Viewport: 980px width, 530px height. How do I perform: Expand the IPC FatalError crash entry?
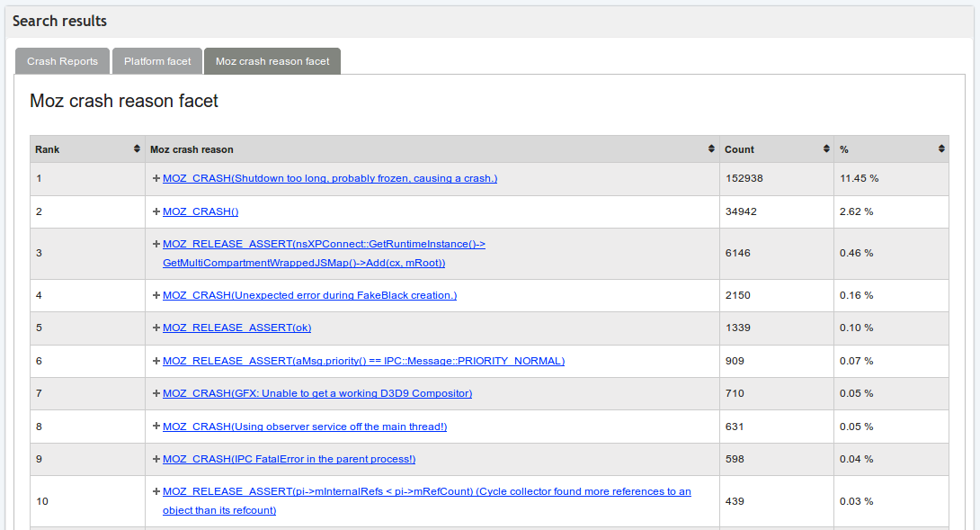(156, 459)
